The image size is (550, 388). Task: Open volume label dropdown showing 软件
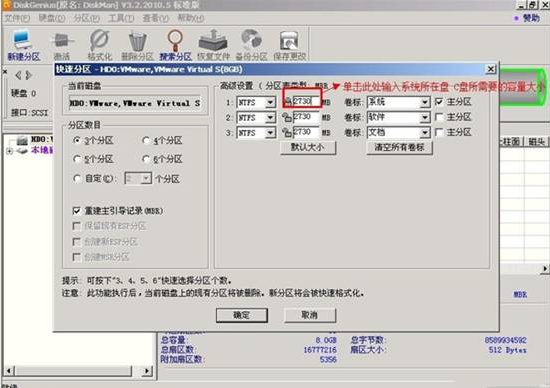click(x=424, y=117)
